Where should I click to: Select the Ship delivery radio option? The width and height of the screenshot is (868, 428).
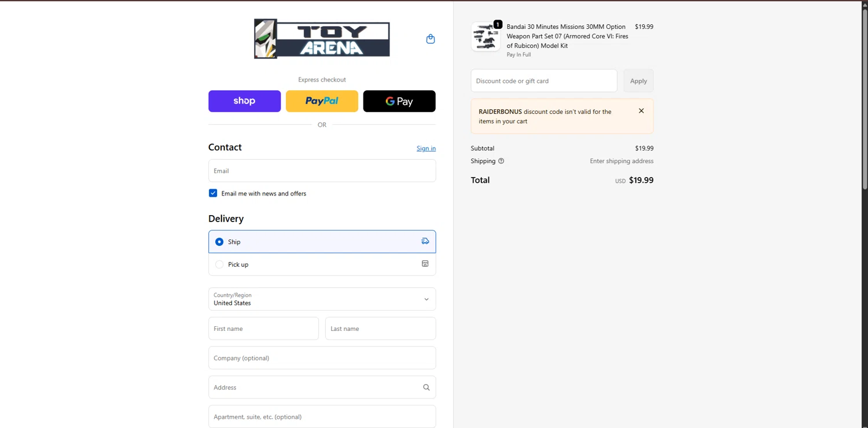[219, 242]
